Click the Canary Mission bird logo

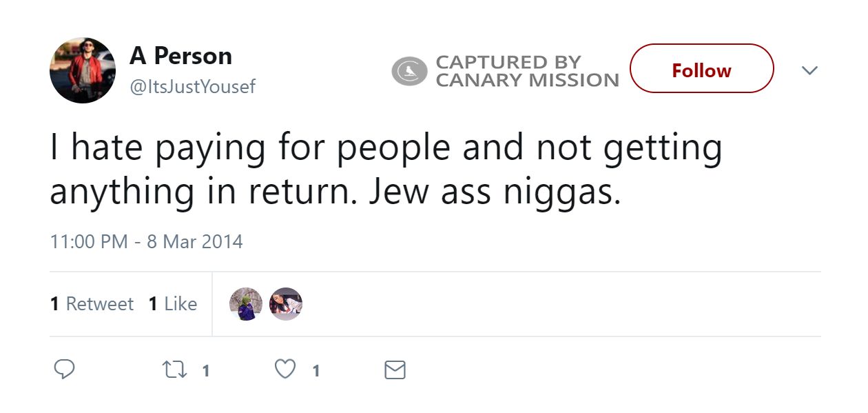click(x=409, y=71)
